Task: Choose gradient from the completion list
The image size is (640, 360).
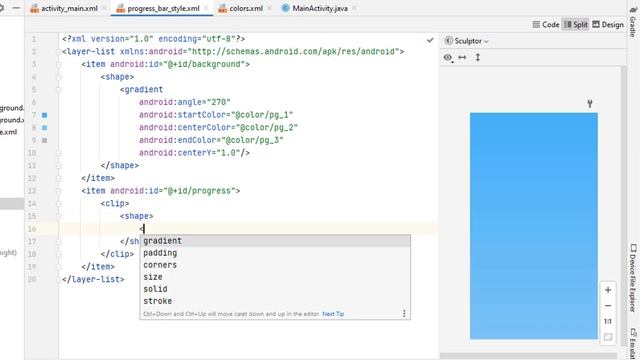Action: click(275, 241)
